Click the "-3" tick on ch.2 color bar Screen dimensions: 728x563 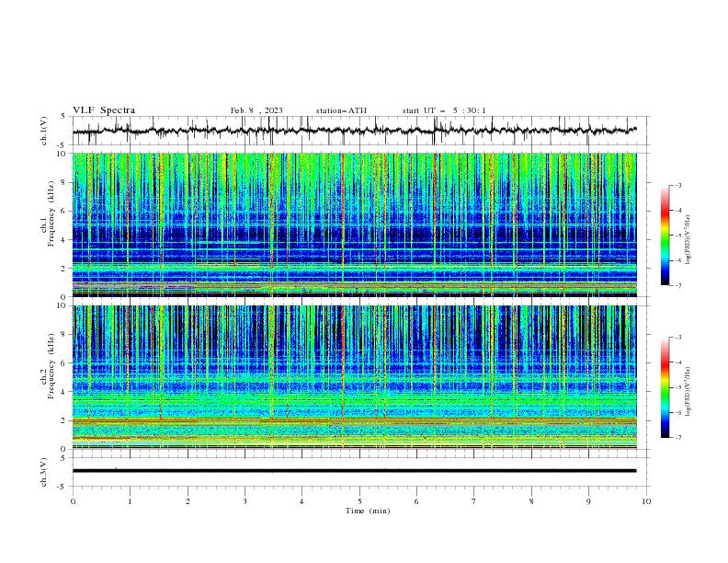click(x=677, y=338)
